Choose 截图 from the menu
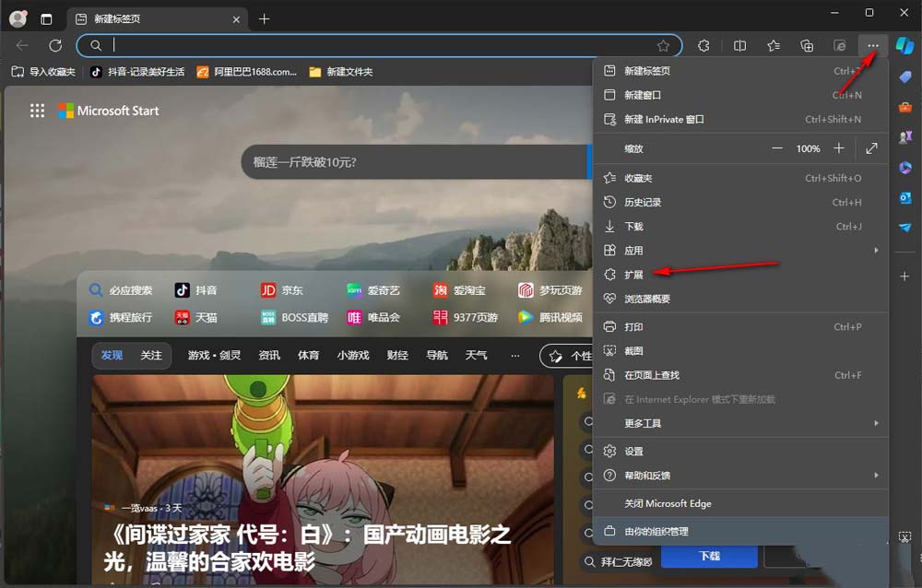This screenshot has height=588, width=922. click(x=739, y=350)
